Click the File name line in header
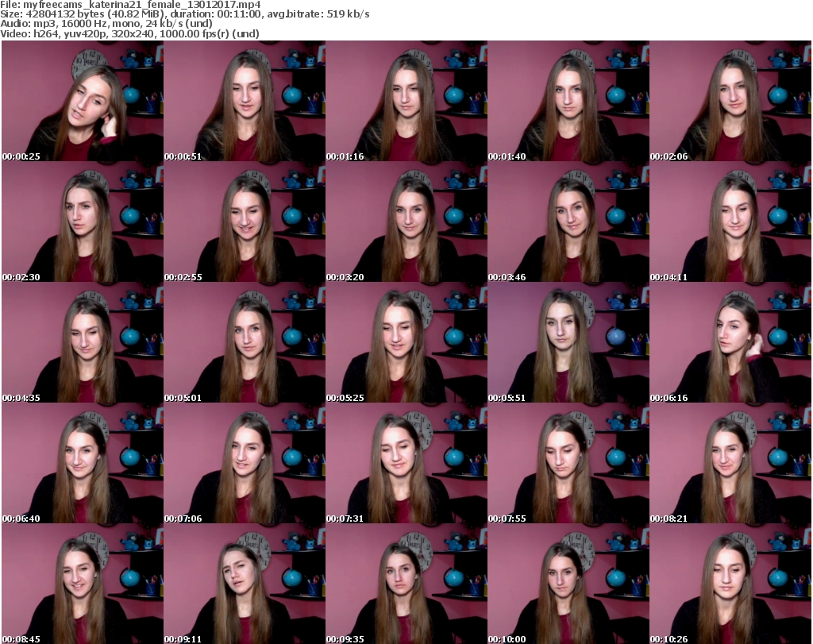Image resolution: width=813 pixels, height=644 pixels. click(x=130, y=5)
